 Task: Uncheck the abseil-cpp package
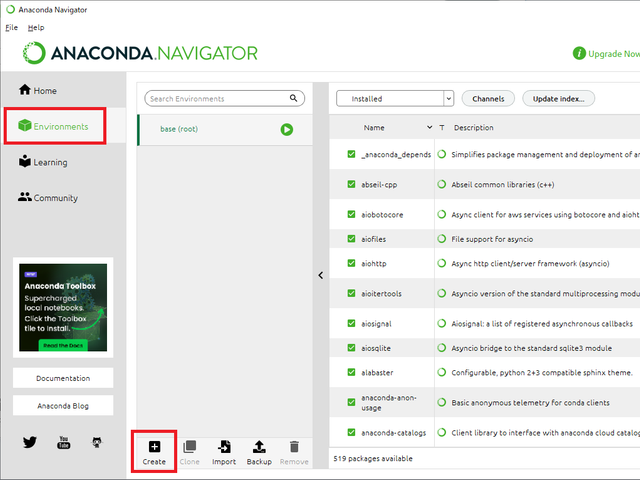351,184
